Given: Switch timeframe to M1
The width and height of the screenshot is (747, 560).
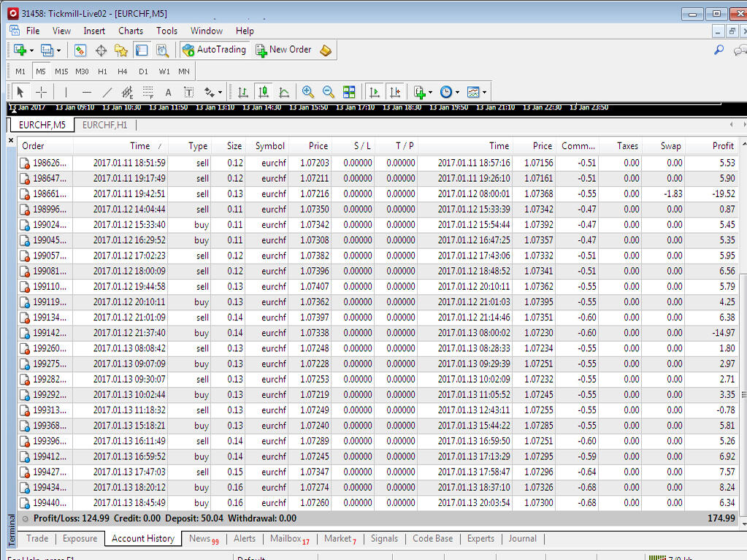Looking at the screenshot, I should coord(20,72).
